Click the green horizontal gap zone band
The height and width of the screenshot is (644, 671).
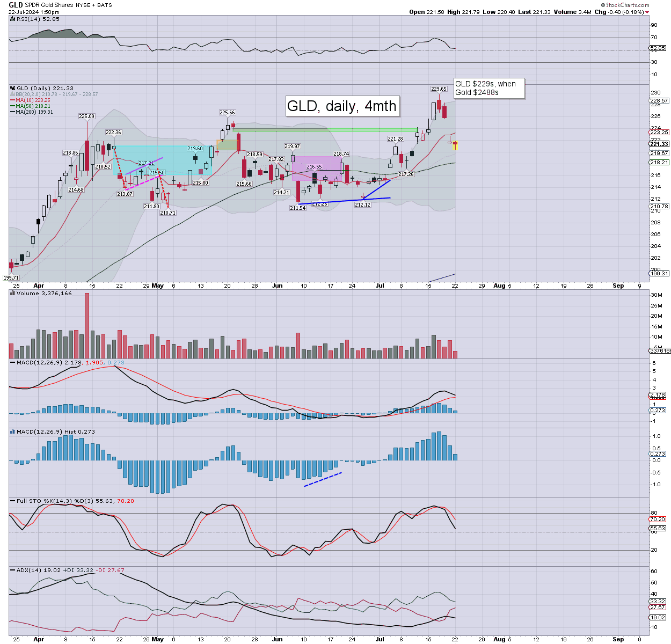(x=325, y=129)
